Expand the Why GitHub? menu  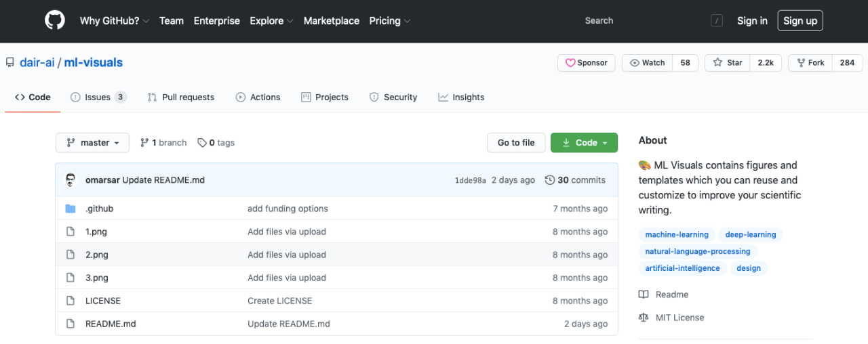click(x=114, y=21)
